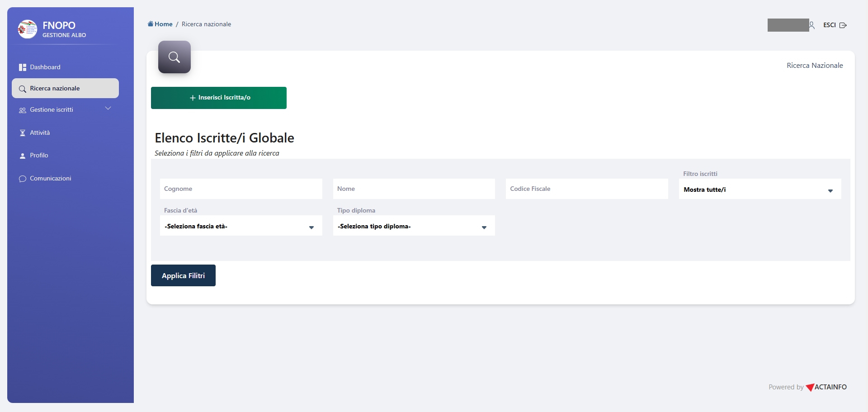Click the Profilo person icon
Image resolution: width=868 pixels, height=412 pixels.
point(22,156)
